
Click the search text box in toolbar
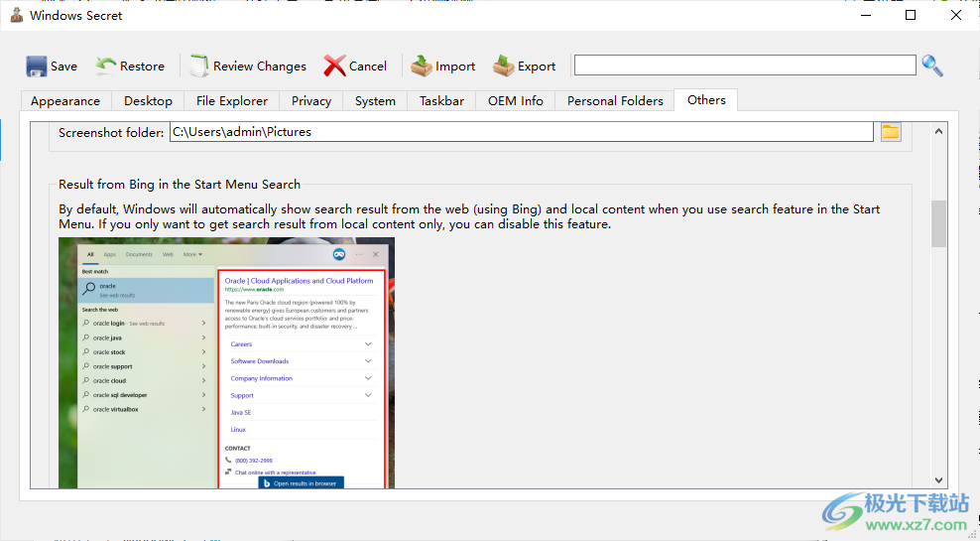click(744, 66)
